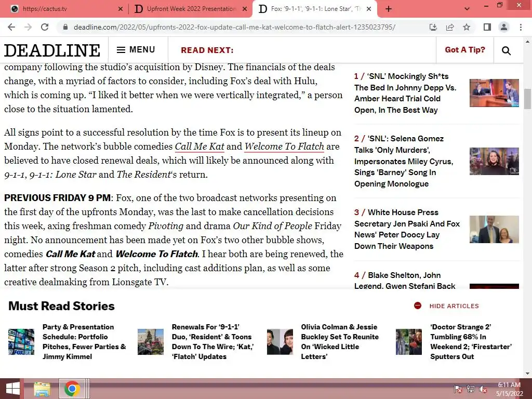Open the Action Center flag icon
Screen dimensions: 532x399
click(458, 389)
